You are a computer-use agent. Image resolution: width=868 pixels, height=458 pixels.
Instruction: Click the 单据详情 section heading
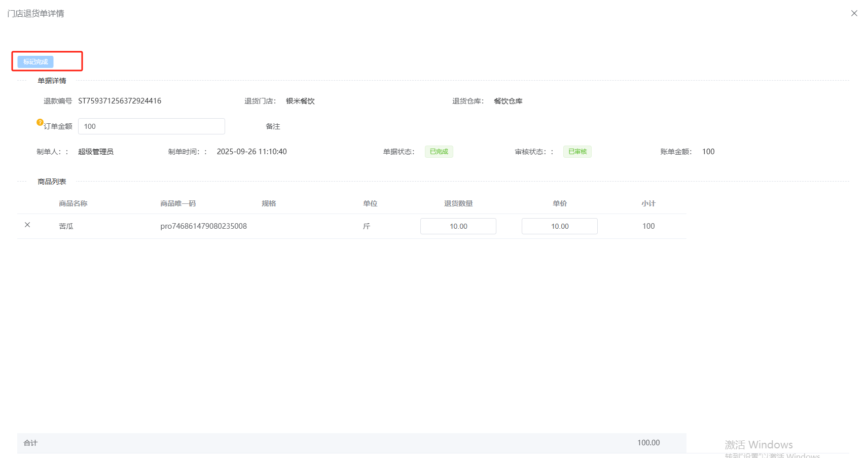point(52,81)
